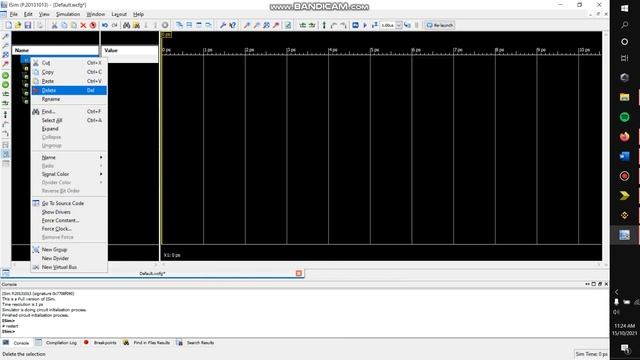Click the Cut scissors toolbar icon
This screenshot has height=360, width=640.
[x=54, y=25]
